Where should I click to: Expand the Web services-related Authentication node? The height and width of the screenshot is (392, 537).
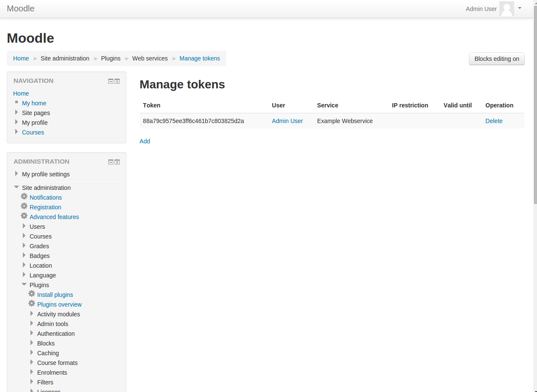point(32,333)
